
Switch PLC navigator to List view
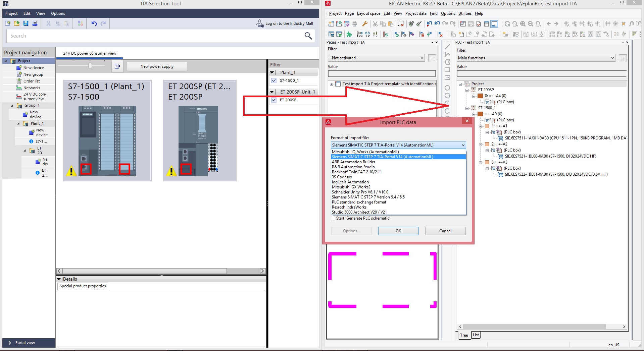pos(476,335)
